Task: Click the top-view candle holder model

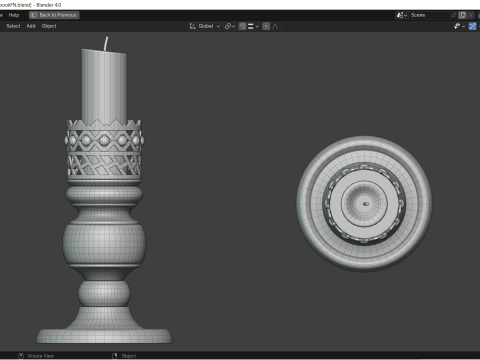Action: click(x=364, y=203)
